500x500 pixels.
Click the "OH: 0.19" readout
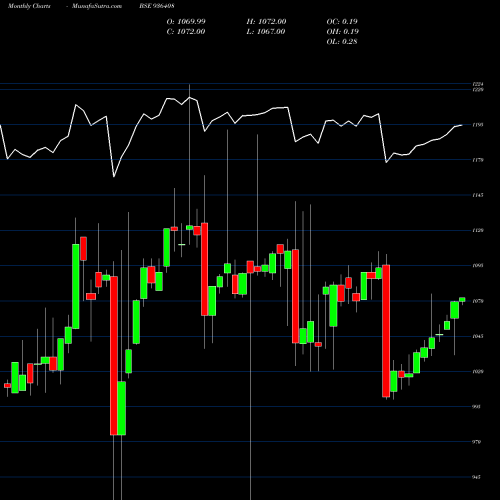coord(343,32)
